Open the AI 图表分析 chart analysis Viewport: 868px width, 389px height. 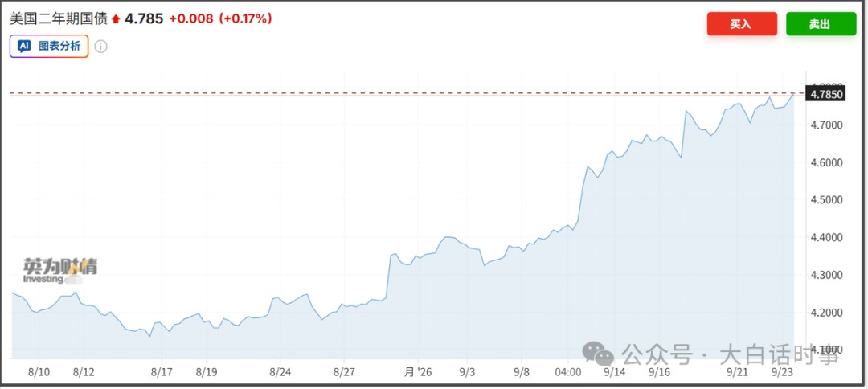point(49,47)
